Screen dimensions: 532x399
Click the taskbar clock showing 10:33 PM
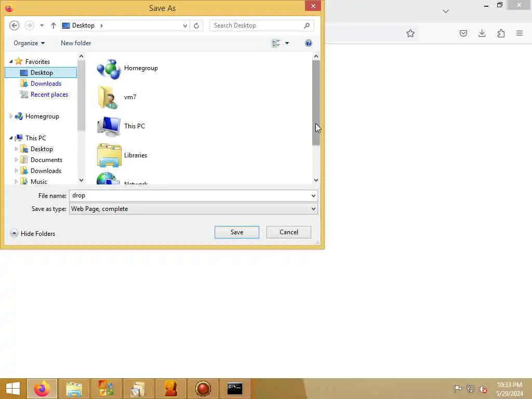509,389
